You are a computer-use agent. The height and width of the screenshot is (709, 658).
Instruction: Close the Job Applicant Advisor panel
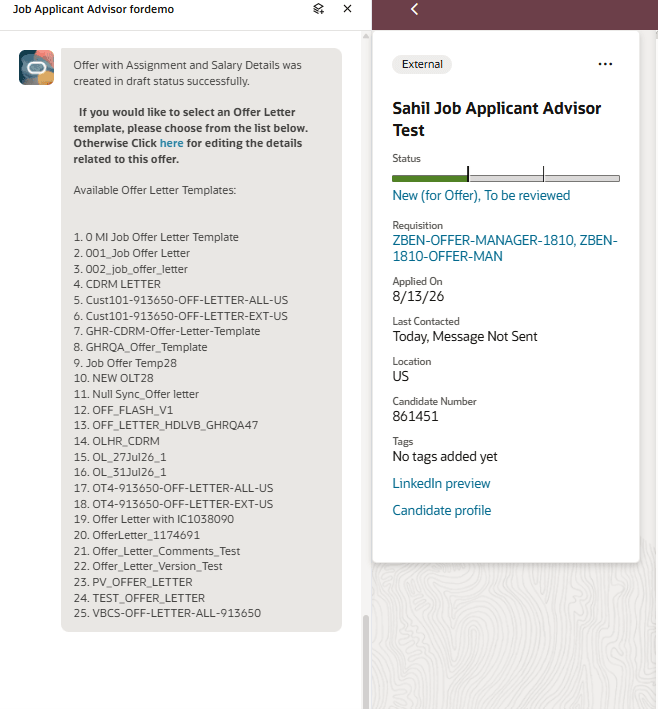[x=347, y=9]
